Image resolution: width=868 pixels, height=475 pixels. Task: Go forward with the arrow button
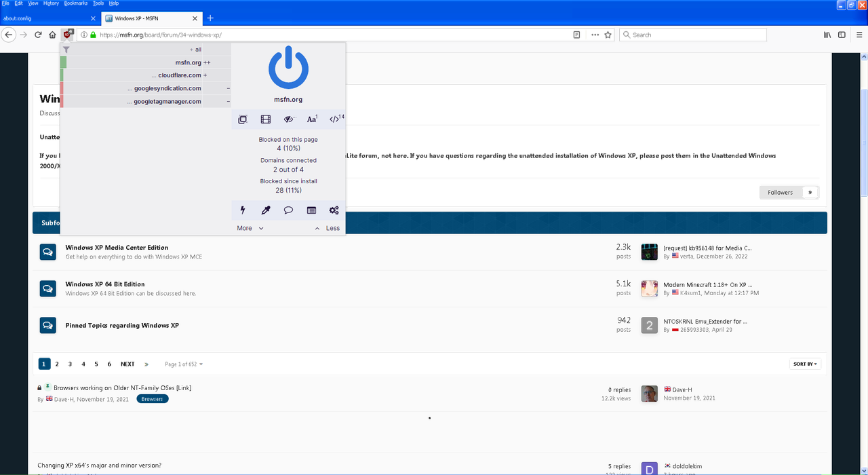point(24,35)
